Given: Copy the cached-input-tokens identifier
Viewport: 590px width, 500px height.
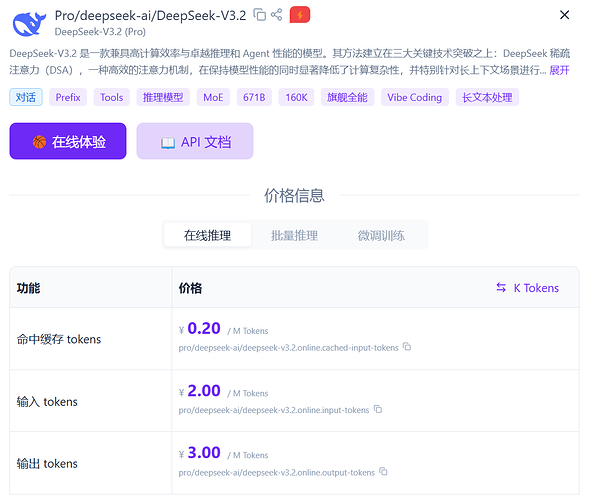Looking at the screenshot, I should point(407,347).
